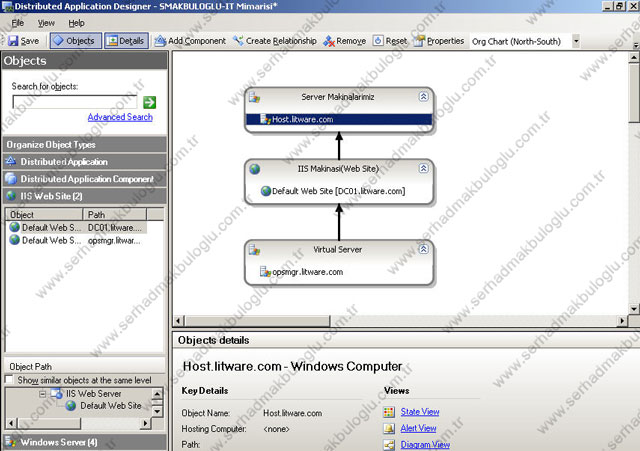Click the IIS Makinasi globe icon
The height and width of the screenshot is (451, 640).
255,169
